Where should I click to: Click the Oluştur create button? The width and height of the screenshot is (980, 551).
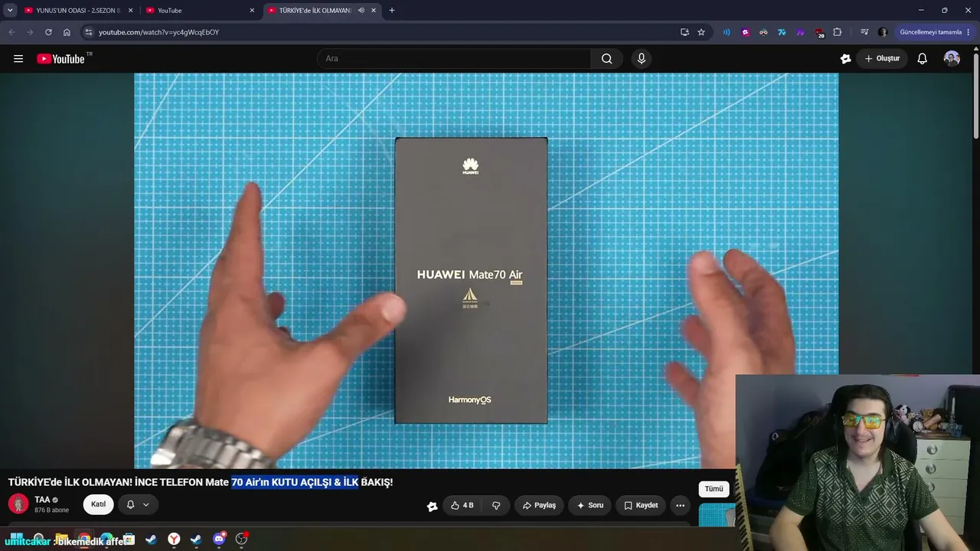882,59
